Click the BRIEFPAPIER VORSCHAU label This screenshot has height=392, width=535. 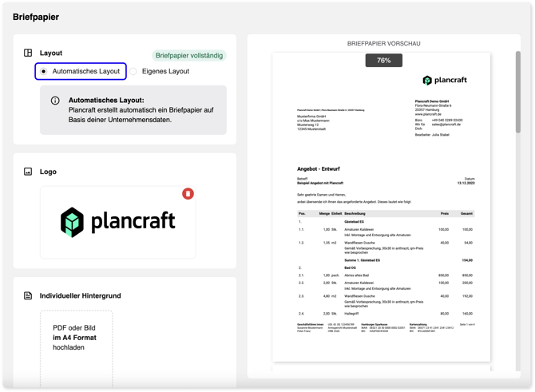coord(383,44)
